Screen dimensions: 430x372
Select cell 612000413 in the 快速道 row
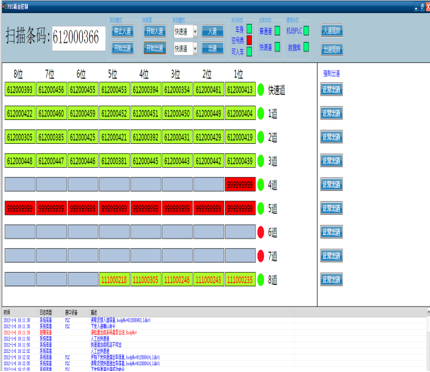tap(240, 89)
